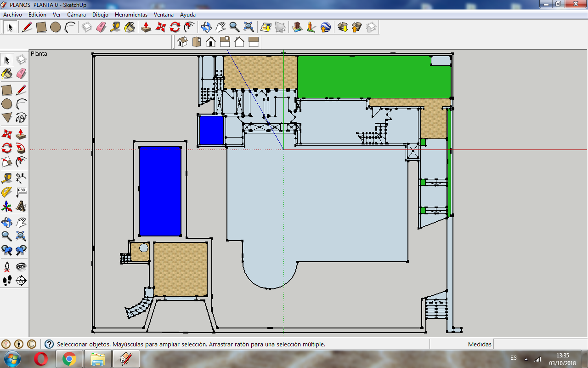This screenshot has height=368, width=588.
Task: Select the Protractor tool
Action: pyautogui.click(x=7, y=192)
